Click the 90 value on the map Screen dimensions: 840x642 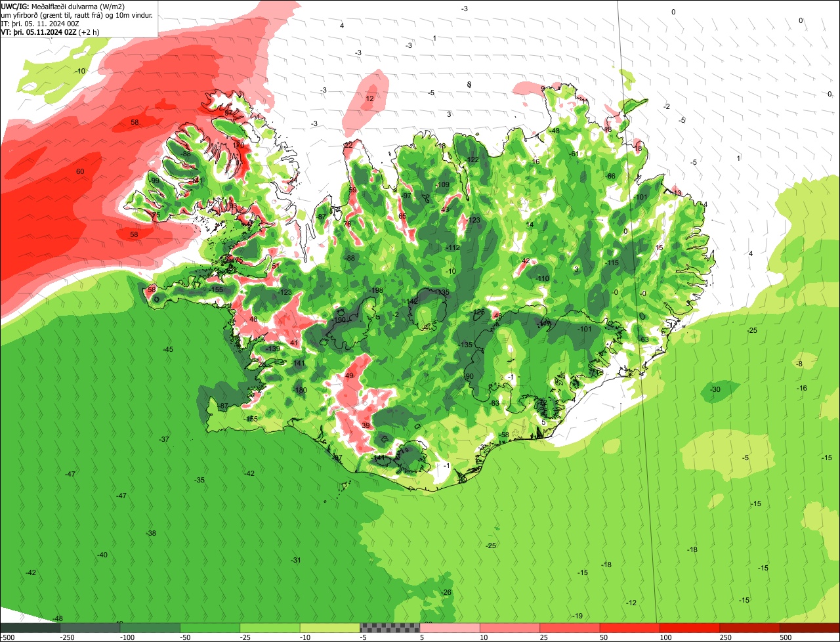point(469,377)
